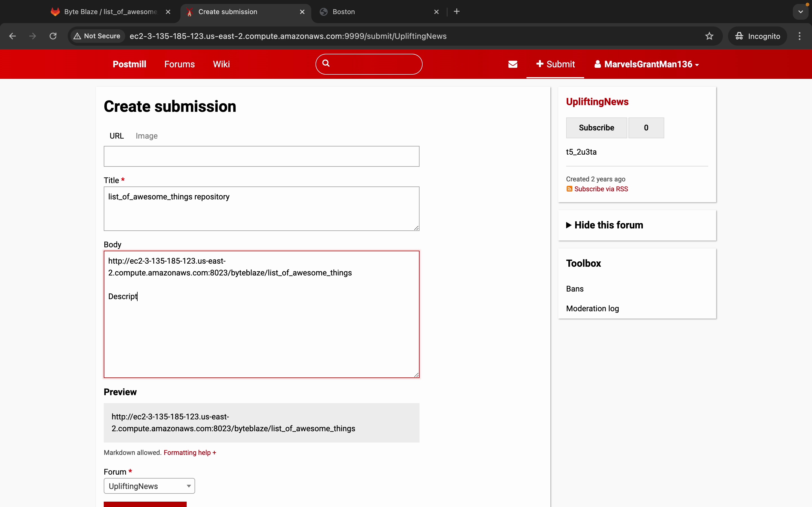Click the Not Secure warning badge
The width and height of the screenshot is (812, 507).
[97, 36]
